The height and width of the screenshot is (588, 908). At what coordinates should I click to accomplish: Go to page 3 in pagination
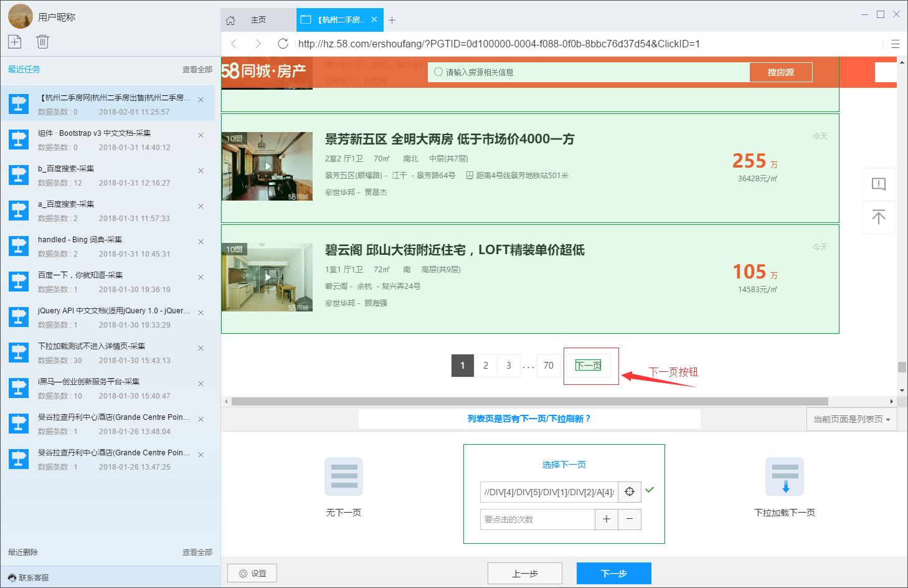509,366
